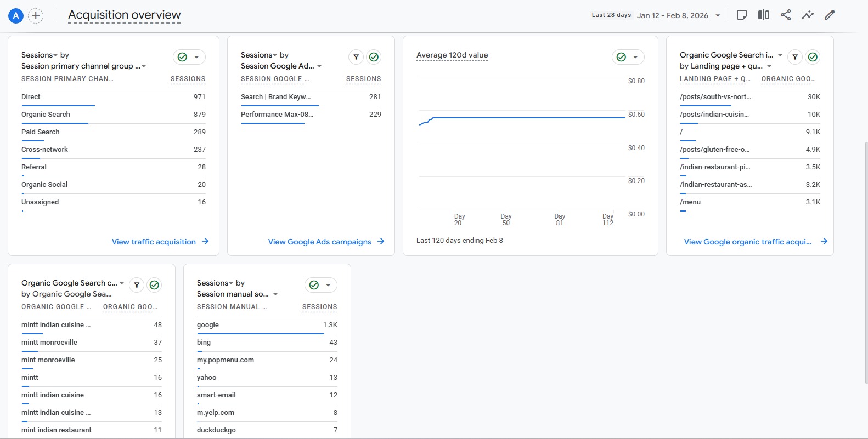Click filter icon on Session Google Ads card
The width and height of the screenshot is (868, 439).
coord(356,57)
